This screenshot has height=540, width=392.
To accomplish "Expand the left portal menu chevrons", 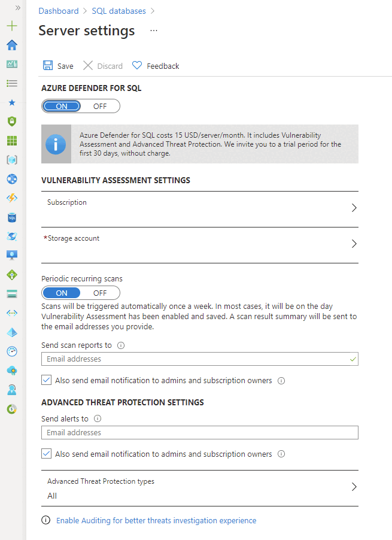I will (17, 8).
